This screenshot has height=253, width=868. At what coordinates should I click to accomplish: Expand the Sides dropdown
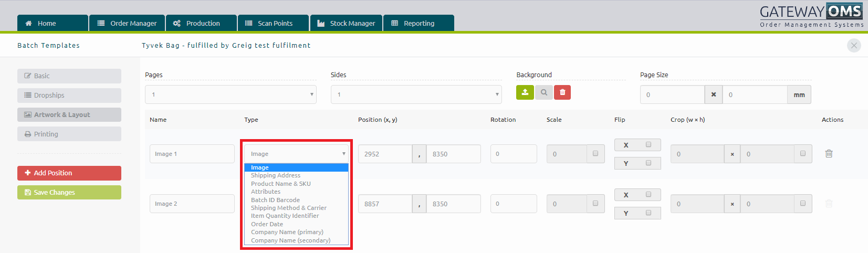(x=416, y=94)
